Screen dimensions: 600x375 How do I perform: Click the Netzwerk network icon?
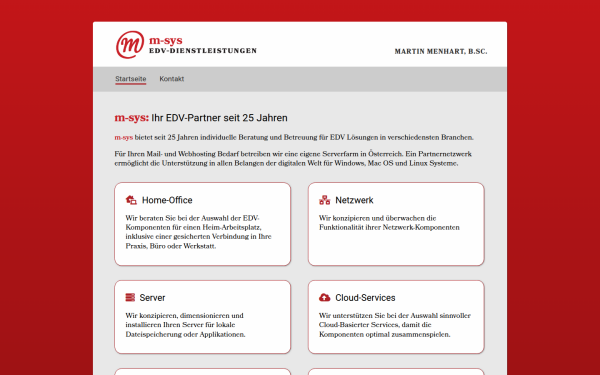324,200
